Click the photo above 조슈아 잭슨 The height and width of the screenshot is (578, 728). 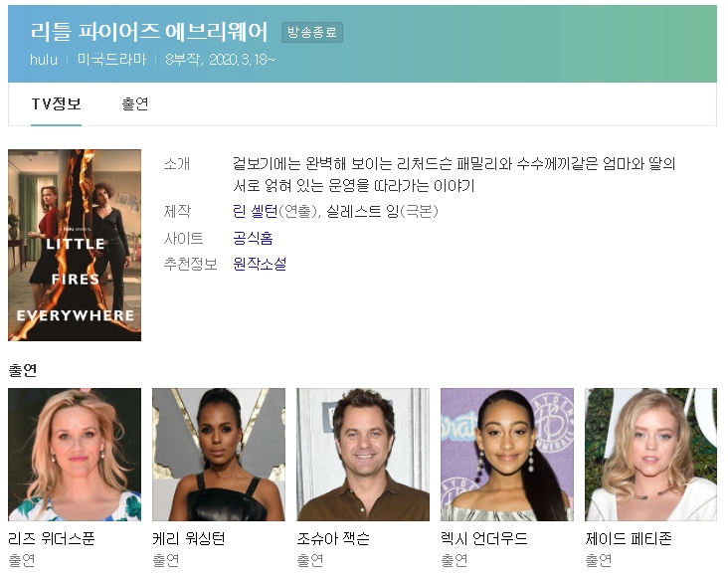(x=363, y=455)
